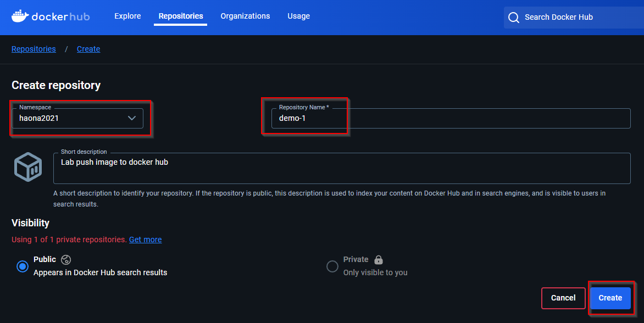Go to the Organizations tab
The image size is (644, 323).
(x=245, y=16)
